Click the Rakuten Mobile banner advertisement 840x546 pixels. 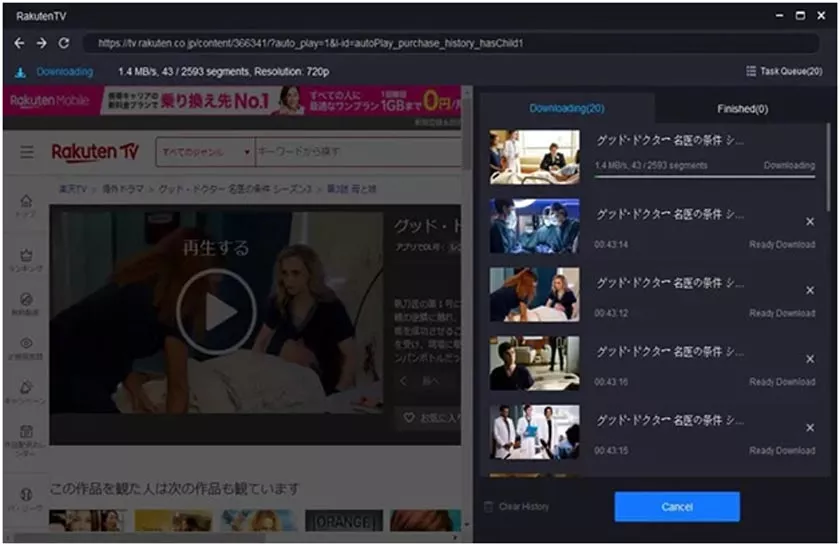tap(232, 100)
